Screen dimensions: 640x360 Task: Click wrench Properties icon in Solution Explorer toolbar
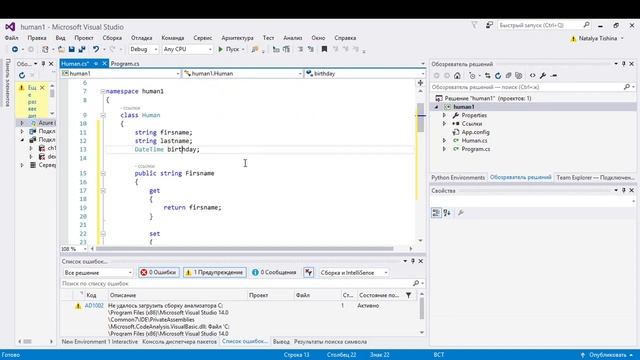543,76
